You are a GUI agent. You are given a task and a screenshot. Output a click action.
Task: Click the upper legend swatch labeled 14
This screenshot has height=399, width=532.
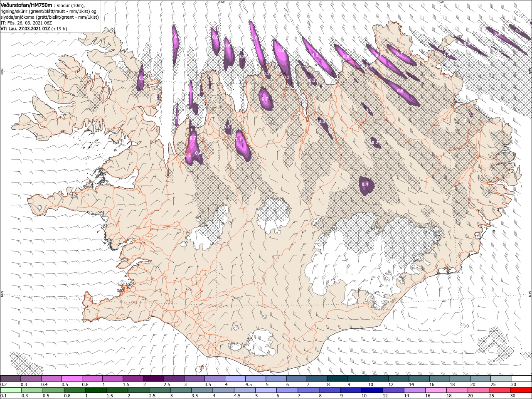coord(418,379)
